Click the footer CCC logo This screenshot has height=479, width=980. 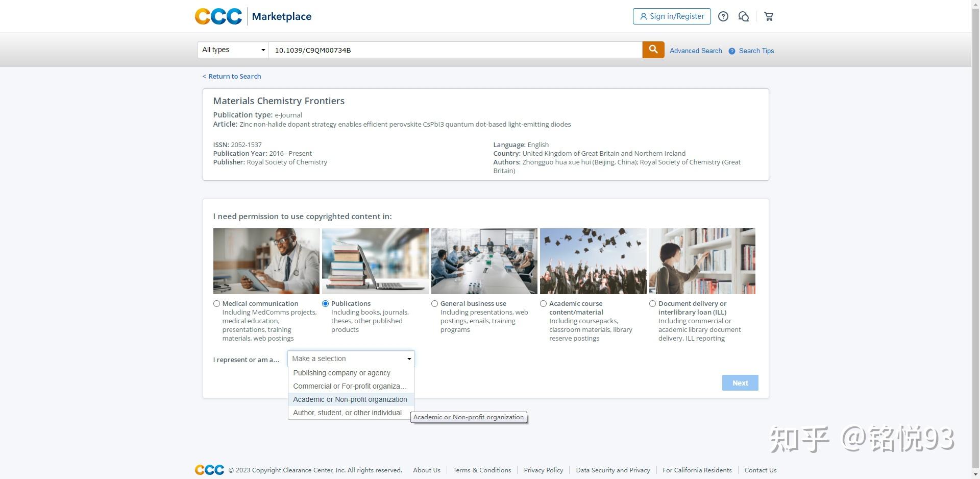coord(209,470)
